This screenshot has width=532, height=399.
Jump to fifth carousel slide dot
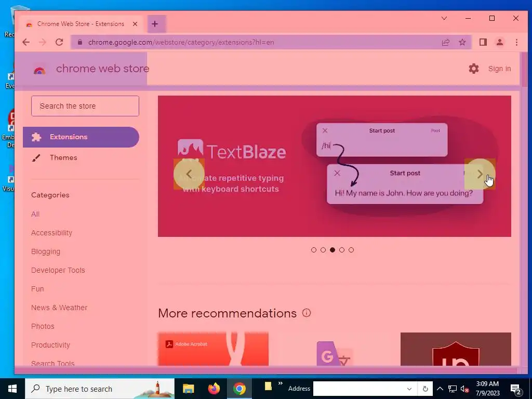[351, 250]
